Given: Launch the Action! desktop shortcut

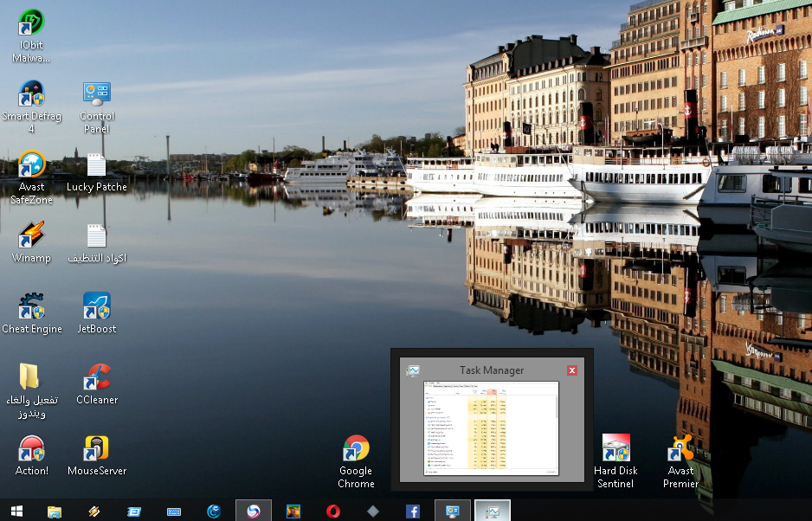Looking at the screenshot, I should click(x=32, y=448).
